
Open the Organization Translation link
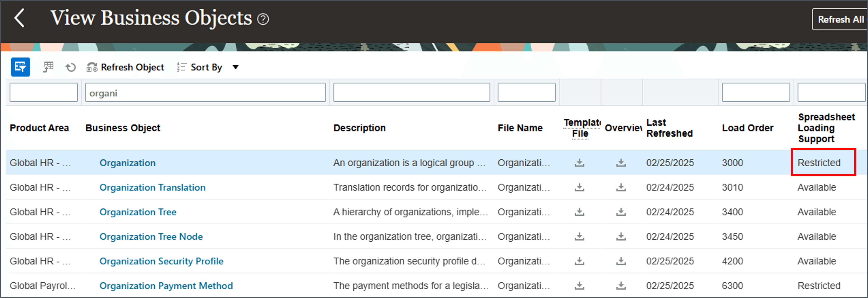click(x=152, y=187)
